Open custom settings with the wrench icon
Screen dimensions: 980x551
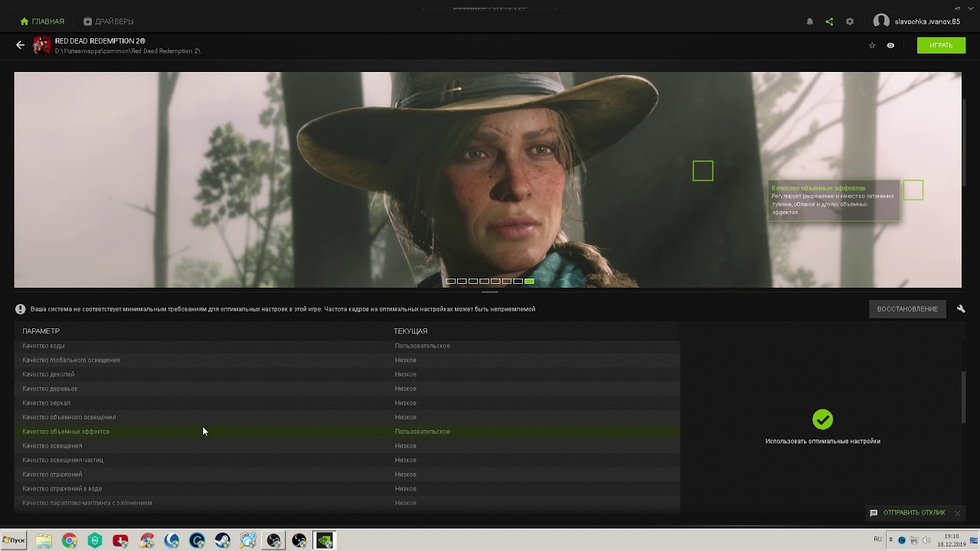961,308
